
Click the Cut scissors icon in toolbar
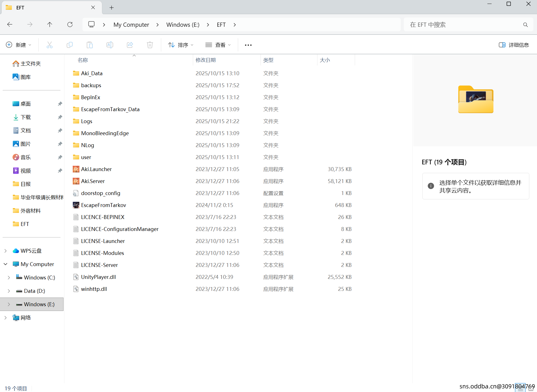click(x=50, y=45)
